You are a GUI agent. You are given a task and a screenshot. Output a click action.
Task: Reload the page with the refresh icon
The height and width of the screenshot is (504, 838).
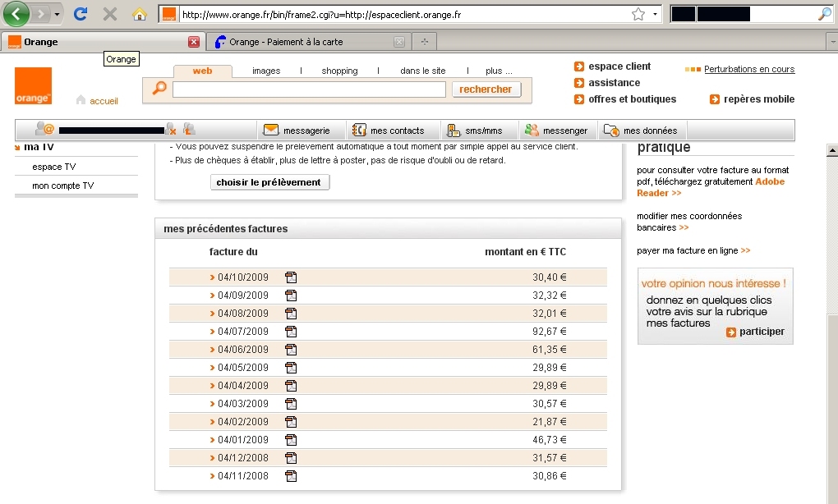81,14
